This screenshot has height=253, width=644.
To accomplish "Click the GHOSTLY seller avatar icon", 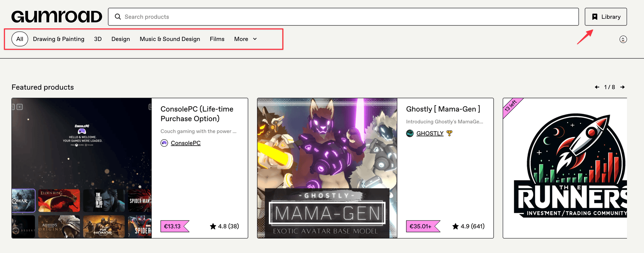I will pyautogui.click(x=410, y=133).
